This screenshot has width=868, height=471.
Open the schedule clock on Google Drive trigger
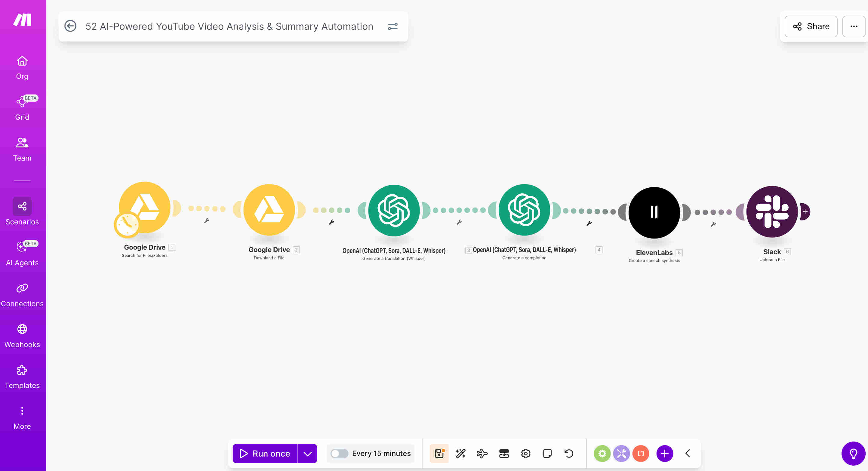coord(127,225)
